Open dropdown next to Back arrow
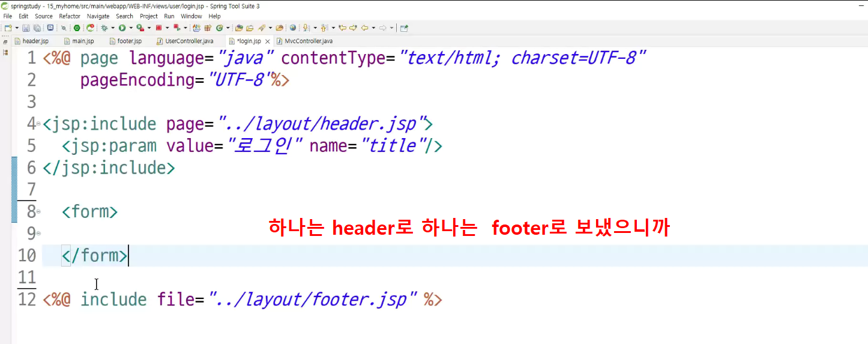This screenshot has height=344, width=868. [373, 28]
